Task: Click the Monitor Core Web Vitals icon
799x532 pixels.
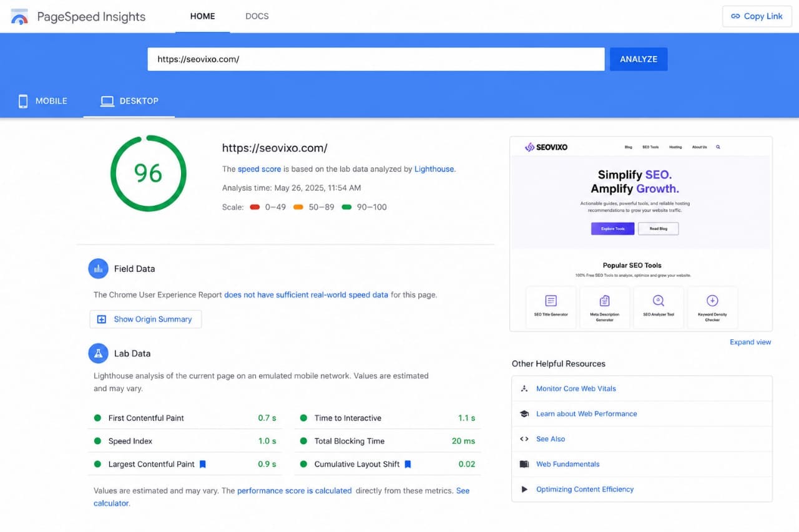Action: (x=524, y=389)
